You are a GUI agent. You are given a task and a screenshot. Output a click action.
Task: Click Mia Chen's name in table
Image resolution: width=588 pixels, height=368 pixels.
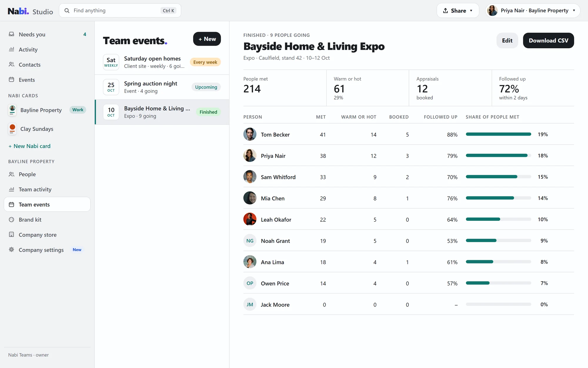[x=273, y=198]
